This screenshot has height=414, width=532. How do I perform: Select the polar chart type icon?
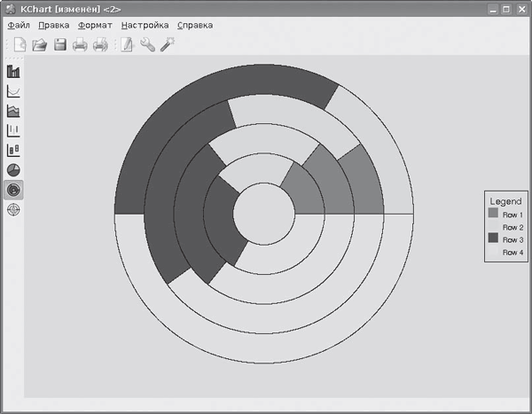(x=14, y=209)
